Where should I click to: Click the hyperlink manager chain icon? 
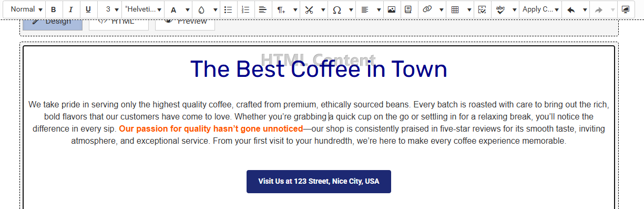[427, 9]
